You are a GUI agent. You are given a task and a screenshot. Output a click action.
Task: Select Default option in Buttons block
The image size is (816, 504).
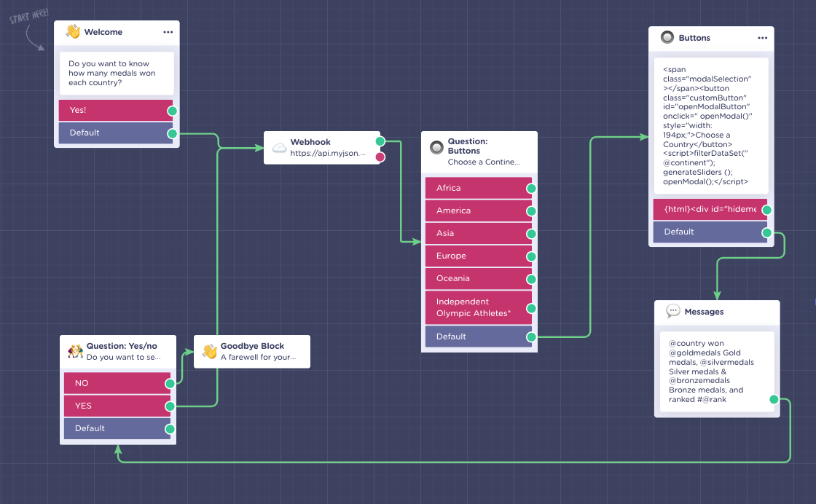pos(710,232)
